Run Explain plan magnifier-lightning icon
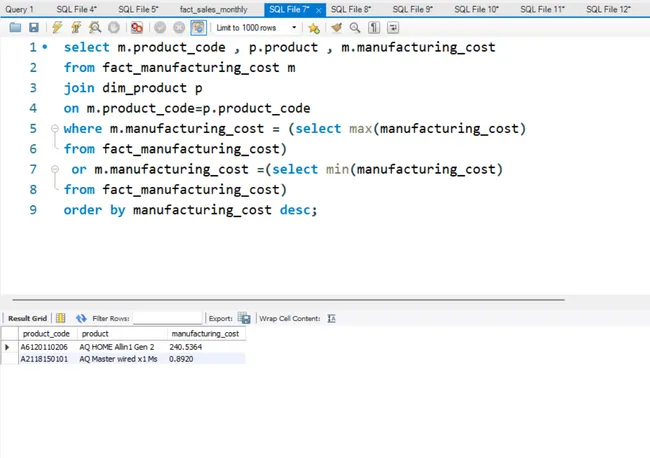 pos(95,28)
